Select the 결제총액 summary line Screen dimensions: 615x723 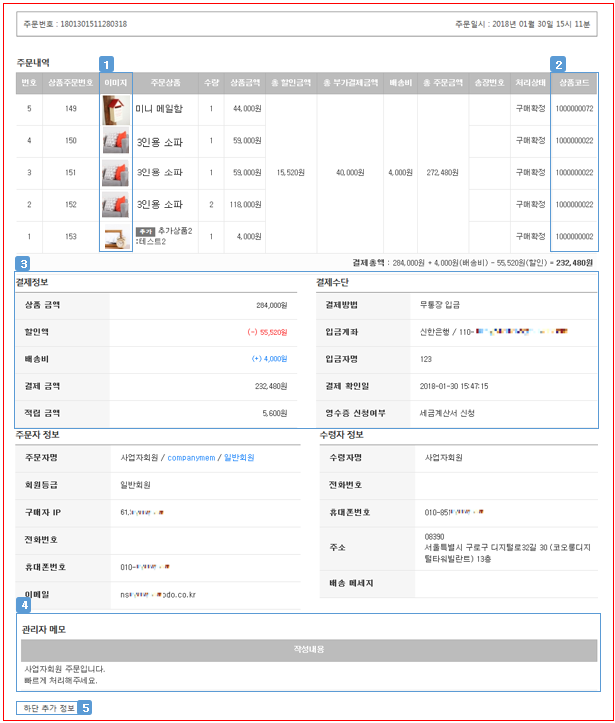[473, 263]
